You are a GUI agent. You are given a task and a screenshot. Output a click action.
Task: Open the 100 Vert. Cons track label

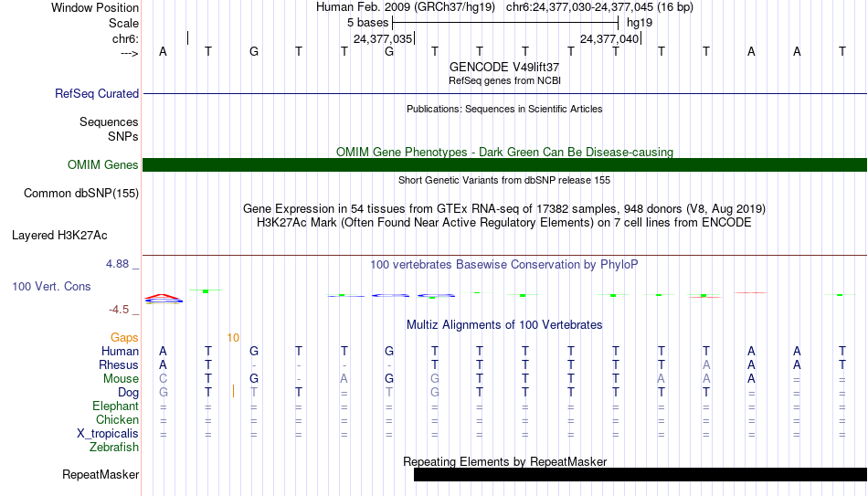[51, 286]
